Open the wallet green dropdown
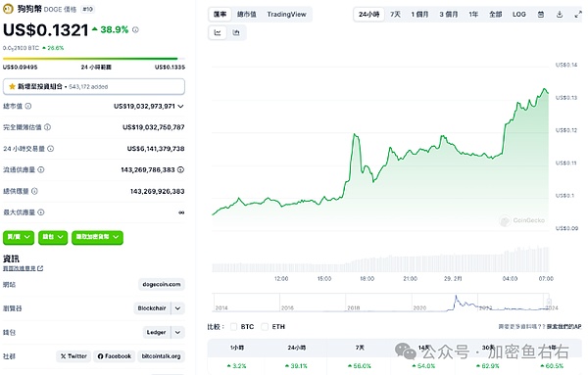The height and width of the screenshot is (375, 588). [53, 237]
